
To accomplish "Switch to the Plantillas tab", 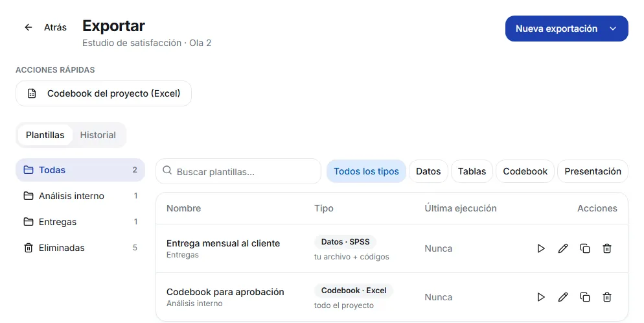I will click(45, 135).
